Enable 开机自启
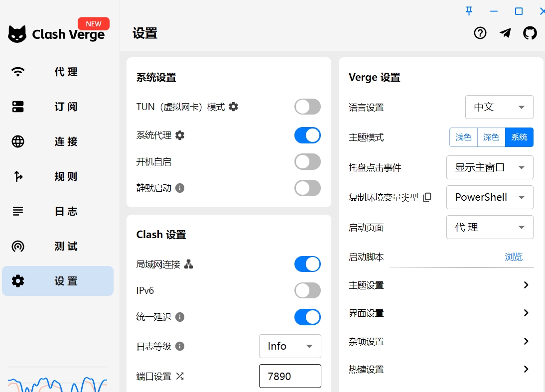The image size is (545, 392). tap(307, 161)
